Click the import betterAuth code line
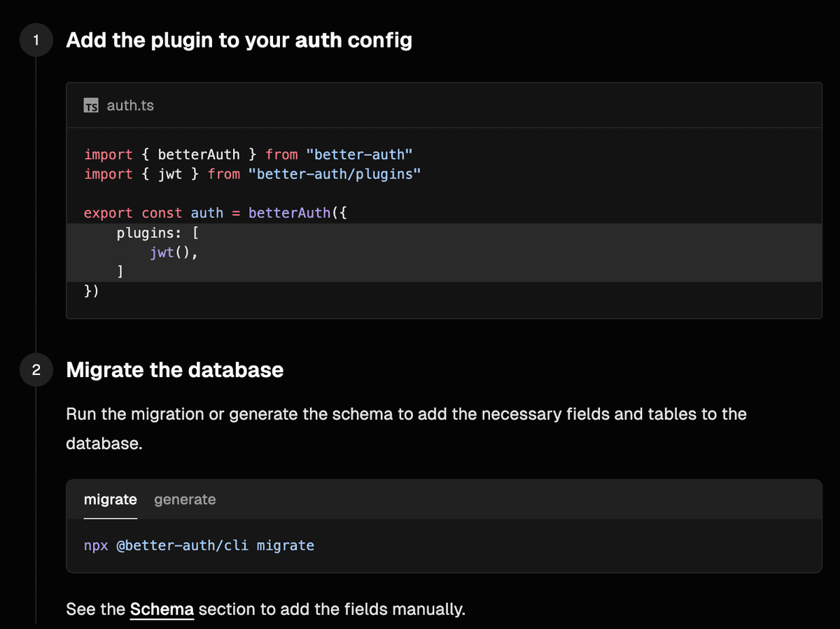The image size is (840, 629). [x=248, y=154]
